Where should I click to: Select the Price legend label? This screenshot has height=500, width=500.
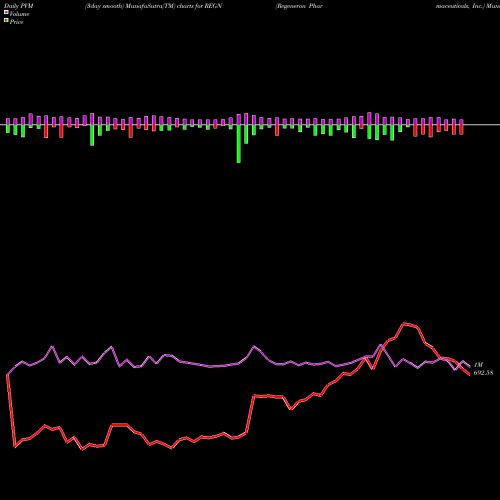pos(16,22)
